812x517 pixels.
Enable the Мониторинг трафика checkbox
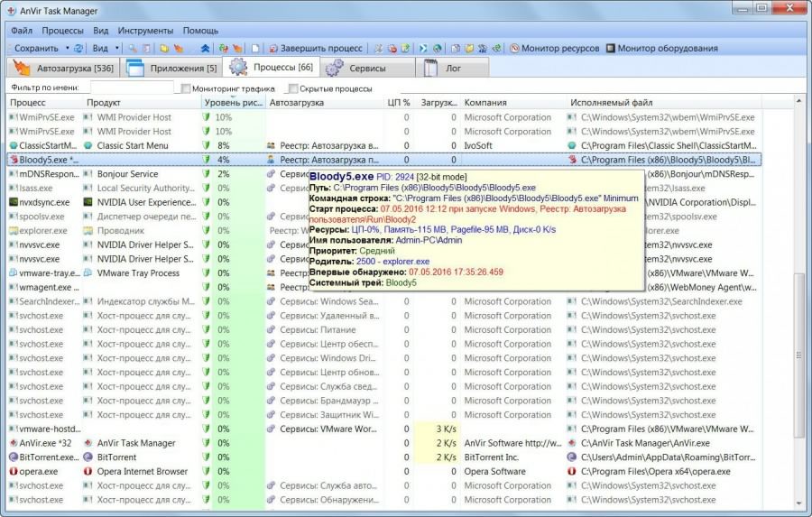click(185, 88)
